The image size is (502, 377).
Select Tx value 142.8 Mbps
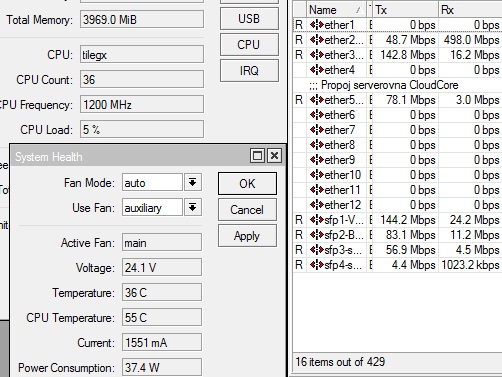tap(408, 55)
